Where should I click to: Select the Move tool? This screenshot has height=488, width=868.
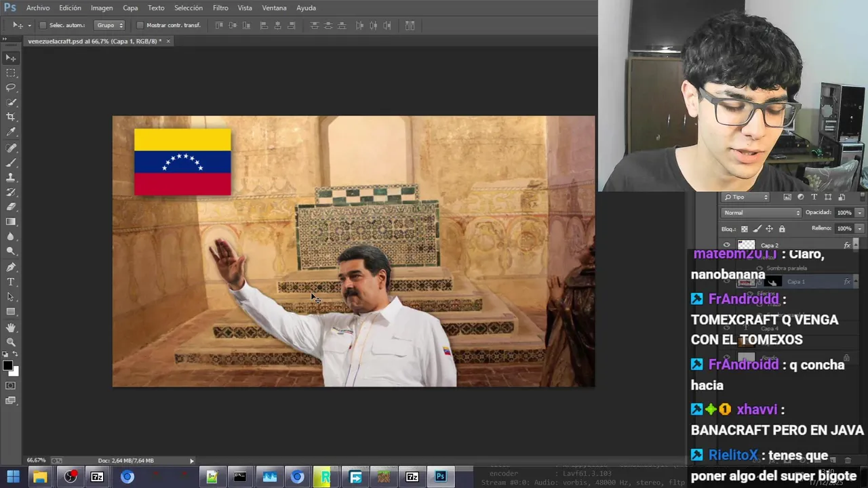point(11,58)
